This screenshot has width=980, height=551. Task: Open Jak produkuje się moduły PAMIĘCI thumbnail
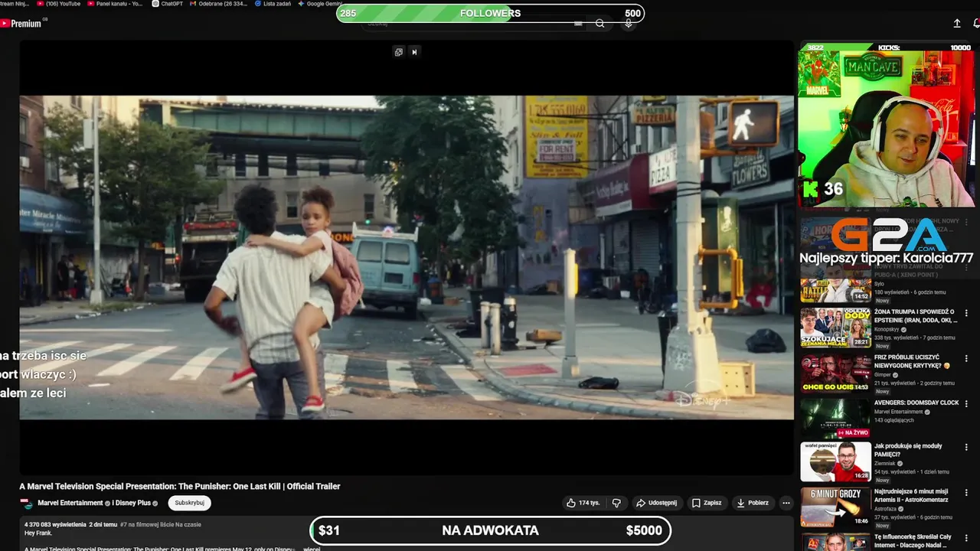click(835, 461)
